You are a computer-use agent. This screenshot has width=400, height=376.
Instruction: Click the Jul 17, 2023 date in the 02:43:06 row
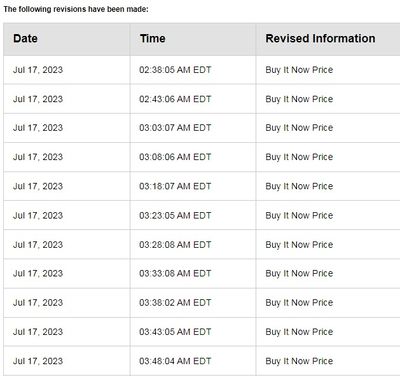[x=38, y=99]
